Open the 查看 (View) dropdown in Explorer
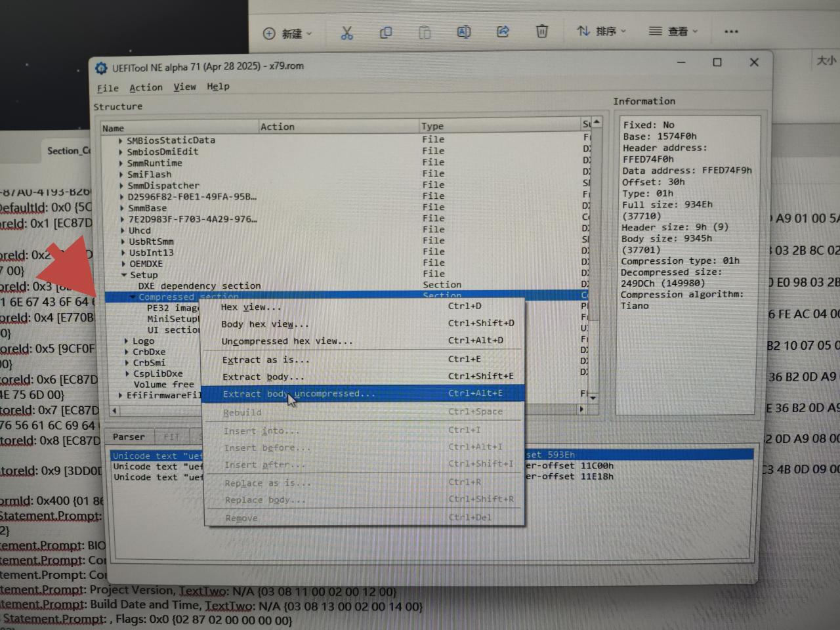Viewport: 840px width, 630px height. pyautogui.click(x=673, y=31)
